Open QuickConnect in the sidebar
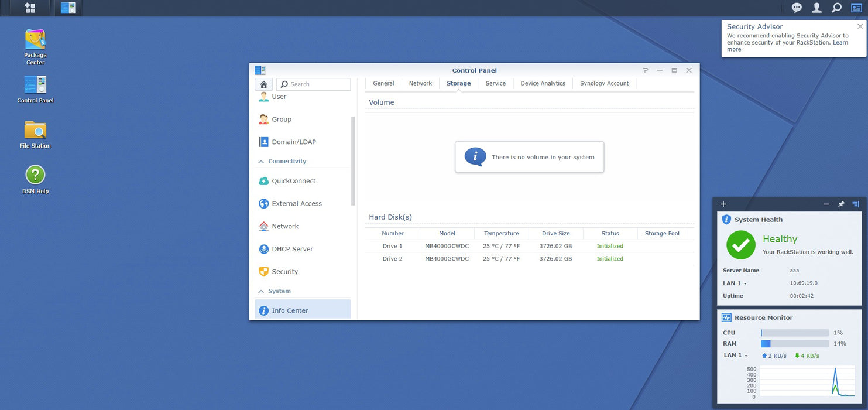 [x=303, y=181]
